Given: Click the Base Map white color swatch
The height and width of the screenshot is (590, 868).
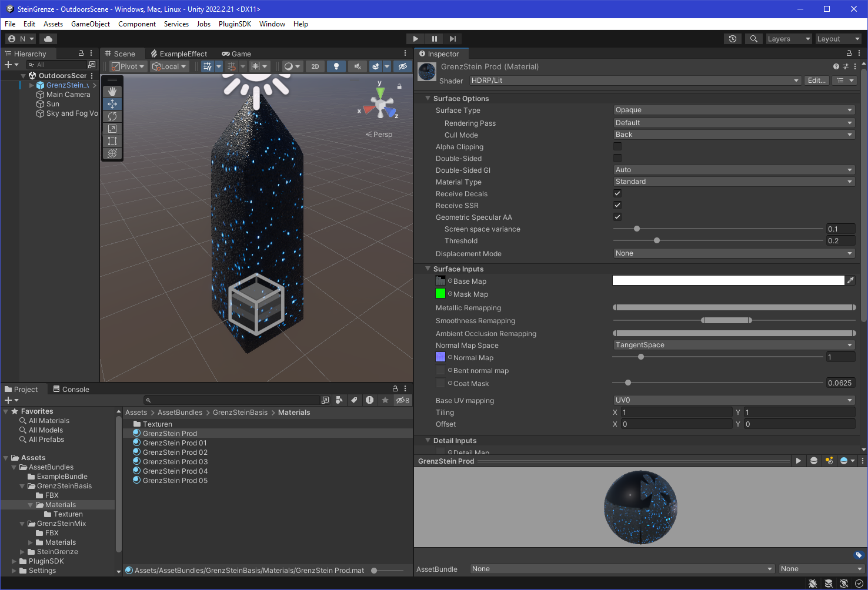Looking at the screenshot, I should coord(728,281).
